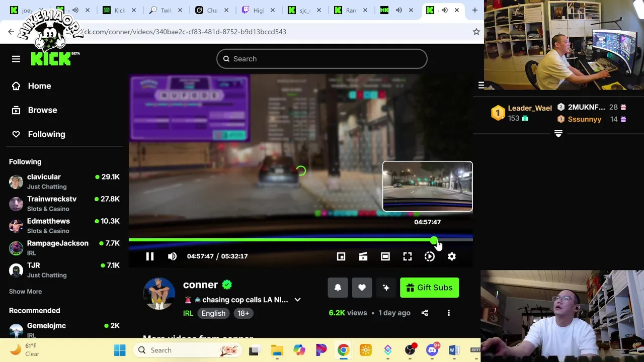Open Edmatthews followed channel

[x=64, y=226]
